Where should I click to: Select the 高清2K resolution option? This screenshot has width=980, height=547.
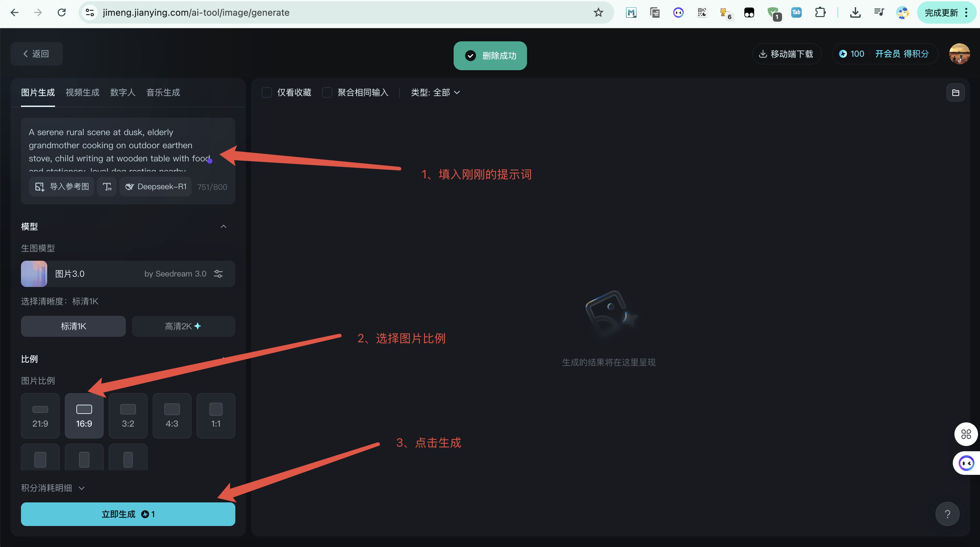[x=183, y=326]
